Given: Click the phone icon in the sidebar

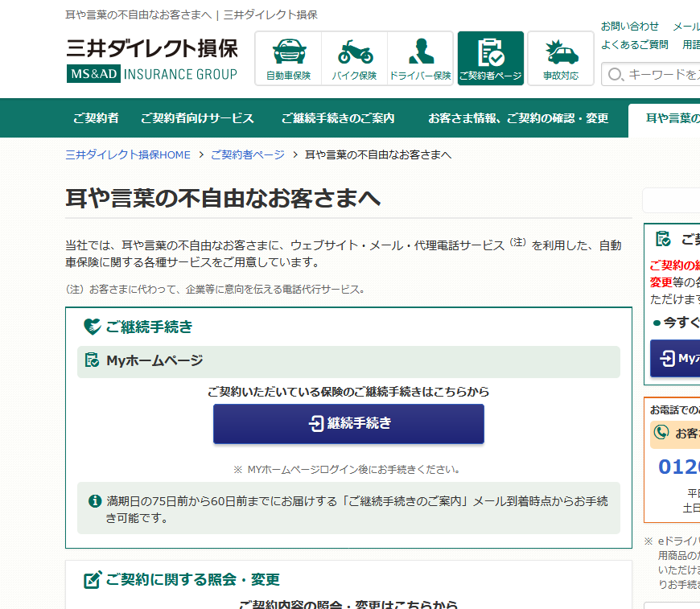Looking at the screenshot, I should [661, 432].
